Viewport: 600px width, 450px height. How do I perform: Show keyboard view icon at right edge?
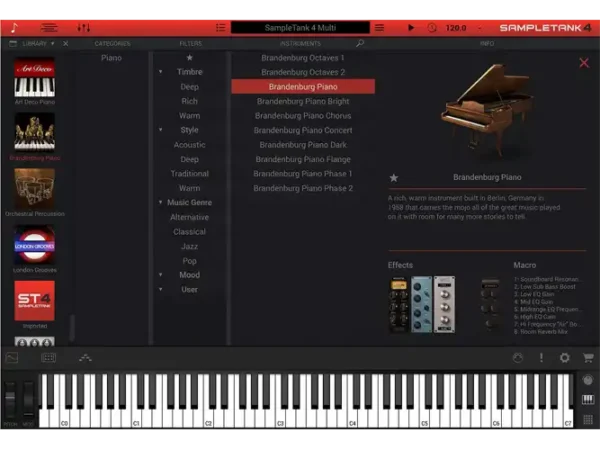click(588, 399)
